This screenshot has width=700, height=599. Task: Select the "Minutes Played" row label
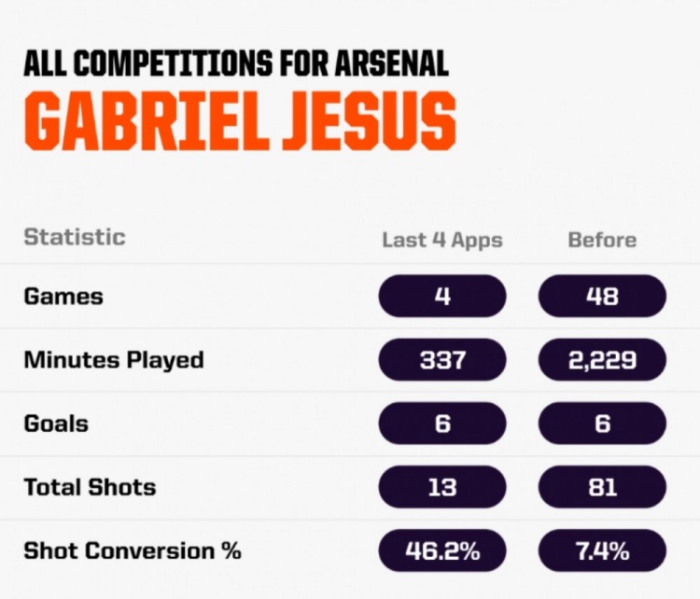coord(114,360)
